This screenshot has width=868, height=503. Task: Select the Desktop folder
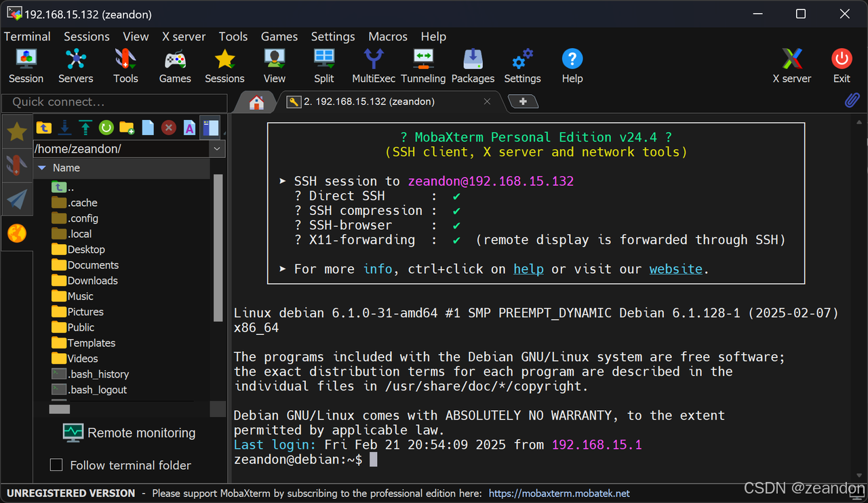click(x=78, y=249)
